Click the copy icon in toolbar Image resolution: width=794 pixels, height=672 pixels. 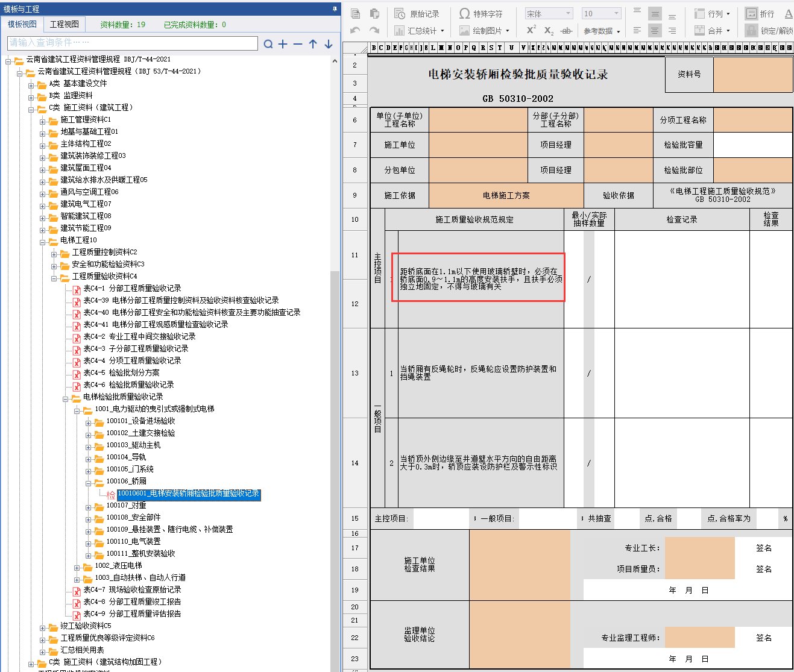tap(355, 14)
